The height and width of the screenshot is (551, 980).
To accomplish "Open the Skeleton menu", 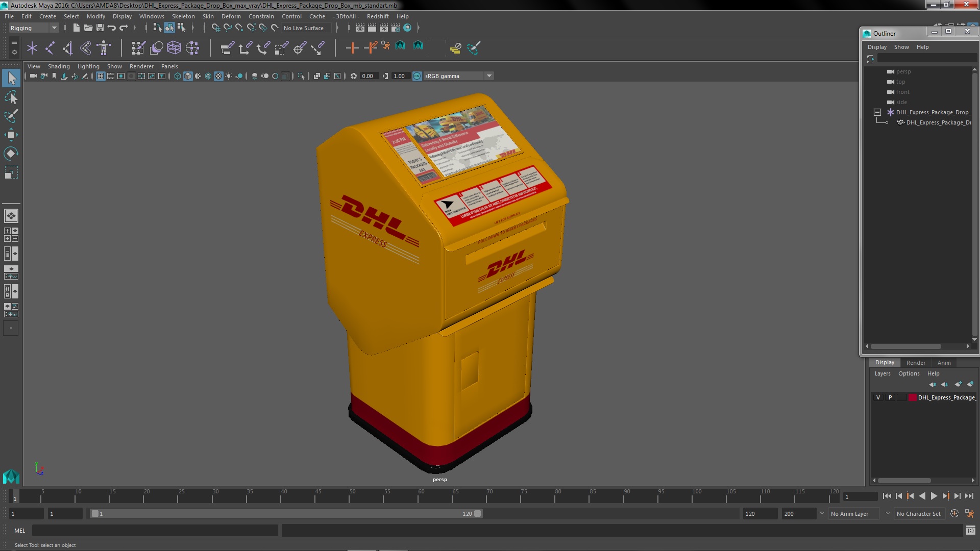I will 183,16.
